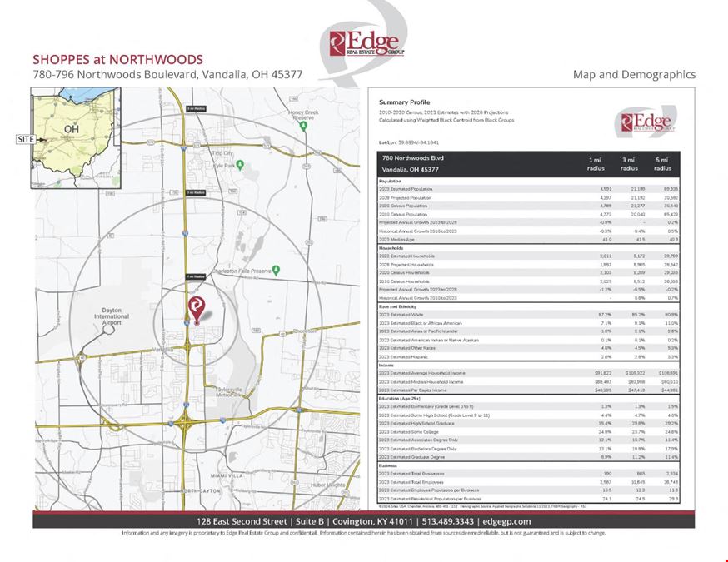Click the 2023 Estimated Black or African American row

529,323
